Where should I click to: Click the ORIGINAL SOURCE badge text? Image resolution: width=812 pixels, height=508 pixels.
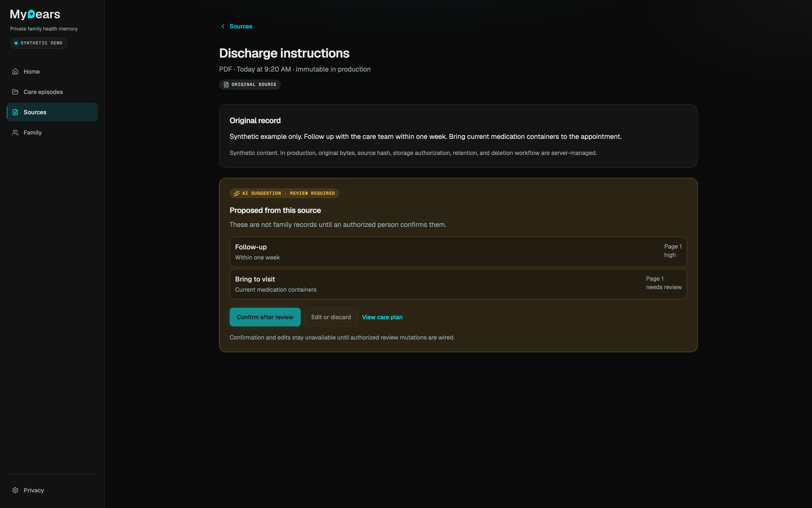click(254, 85)
